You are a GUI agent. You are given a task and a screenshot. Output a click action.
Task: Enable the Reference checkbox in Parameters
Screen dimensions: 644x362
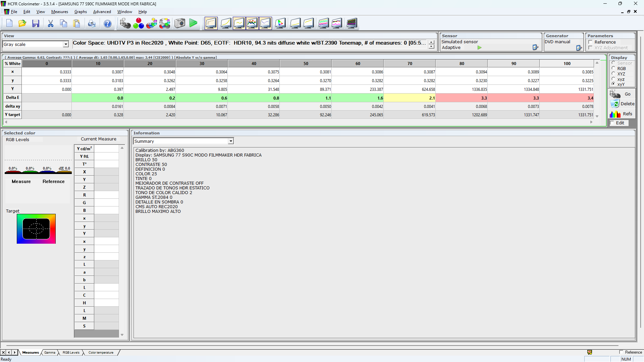[x=590, y=42]
